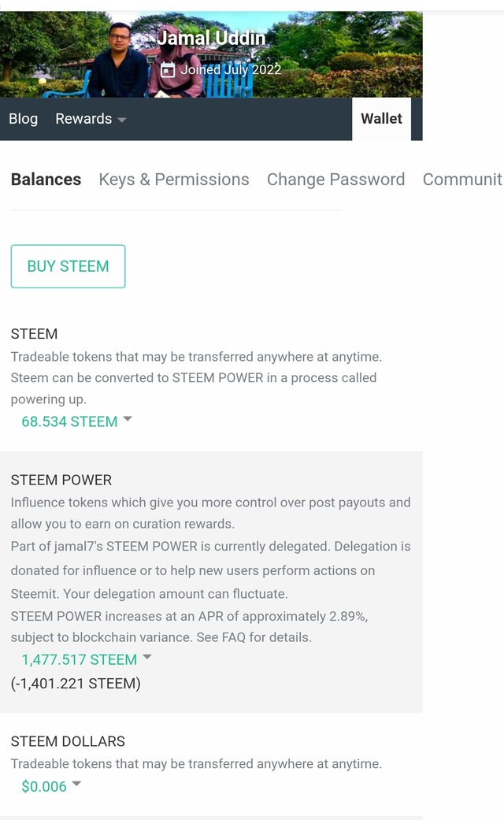504x820 pixels.
Task: Click the triangle arrow beside 68.534 STEEM
Action: pyautogui.click(x=128, y=420)
